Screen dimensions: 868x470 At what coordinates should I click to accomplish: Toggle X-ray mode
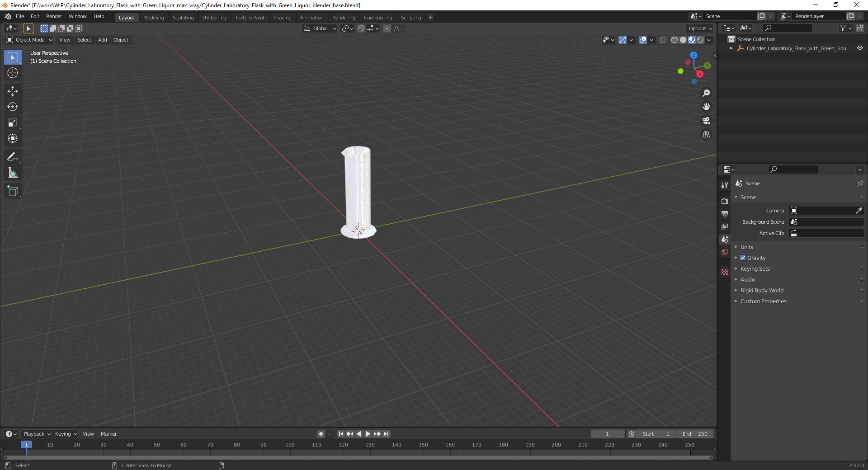[x=663, y=40]
